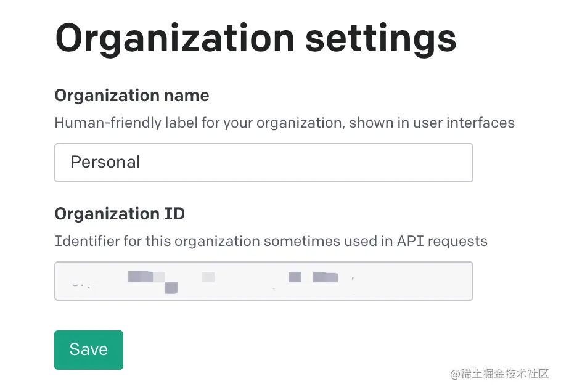Viewport: 561px width, 392px height.
Task: Click the word "Personal" in the name field
Action: point(105,162)
